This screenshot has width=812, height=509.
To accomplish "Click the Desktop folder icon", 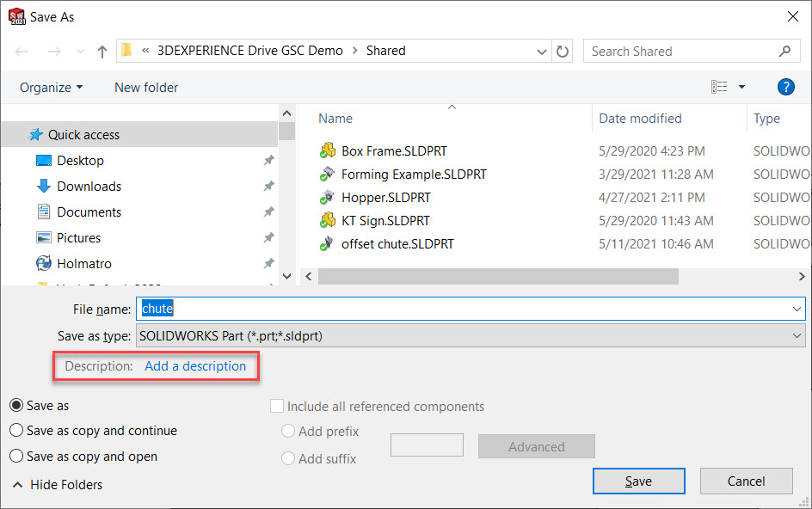I will click(x=44, y=161).
